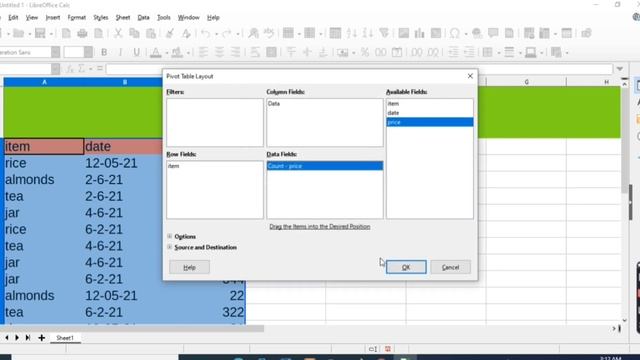Click the Font Color swatch icon
The image size is (640, 360).
156,52
